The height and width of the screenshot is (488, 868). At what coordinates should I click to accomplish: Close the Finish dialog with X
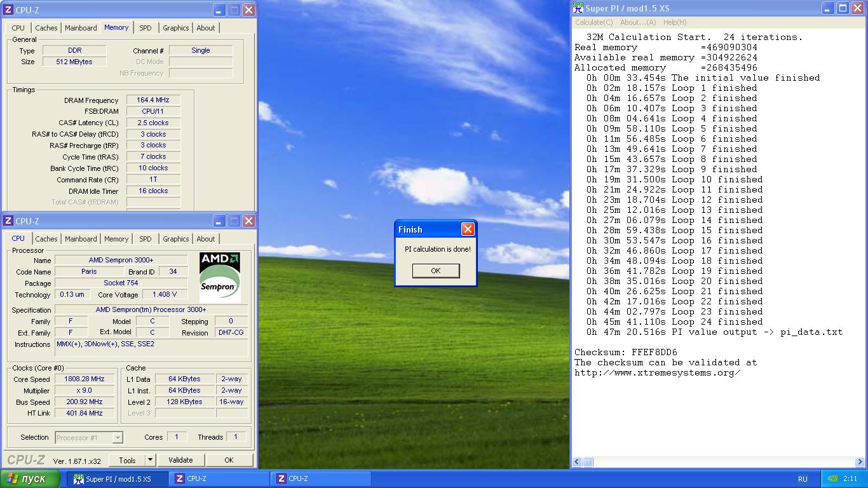click(468, 229)
